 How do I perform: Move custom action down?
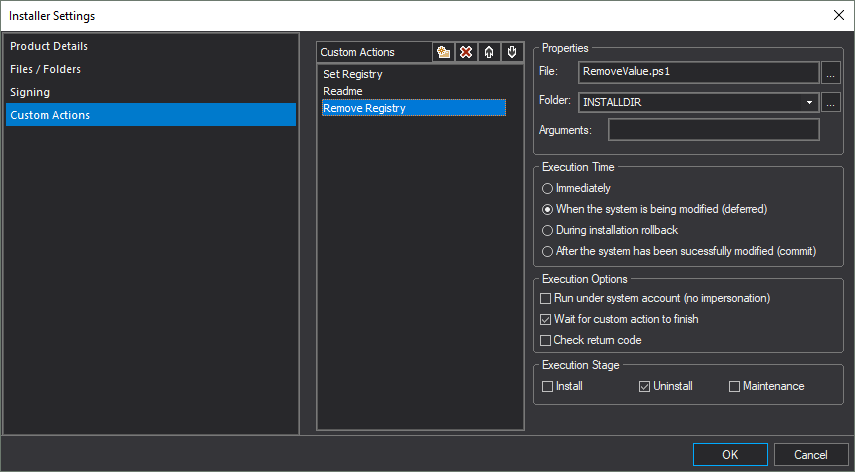(x=511, y=52)
